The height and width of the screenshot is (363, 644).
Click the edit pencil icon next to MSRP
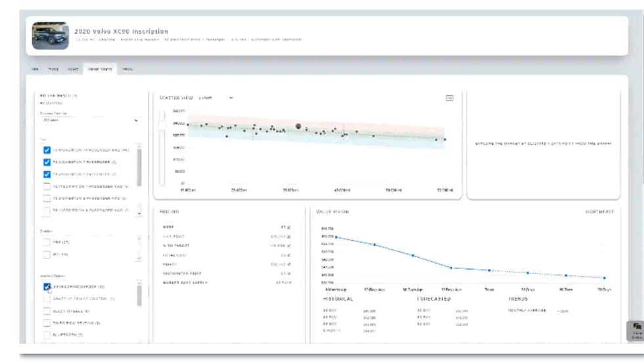pyautogui.click(x=288, y=228)
